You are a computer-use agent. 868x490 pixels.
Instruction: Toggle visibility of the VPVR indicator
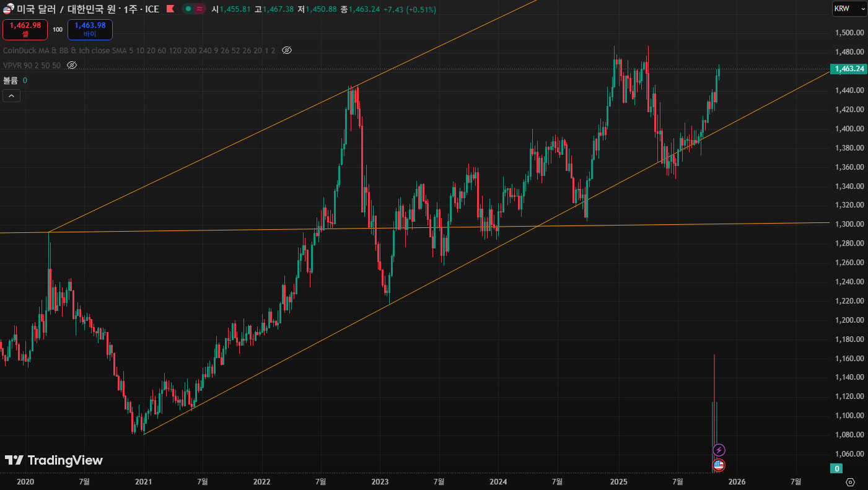point(71,65)
